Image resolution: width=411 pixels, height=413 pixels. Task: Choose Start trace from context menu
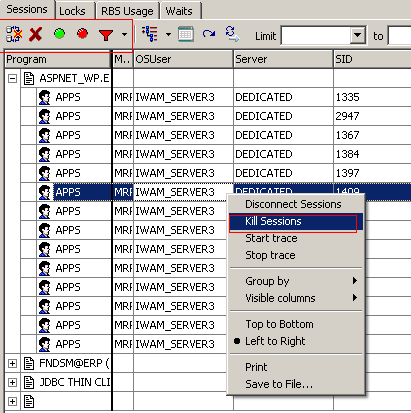[296, 238]
